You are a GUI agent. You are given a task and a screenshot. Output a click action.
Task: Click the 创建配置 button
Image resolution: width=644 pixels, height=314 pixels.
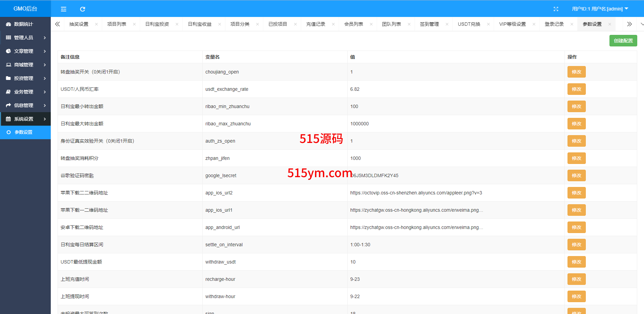coord(623,41)
